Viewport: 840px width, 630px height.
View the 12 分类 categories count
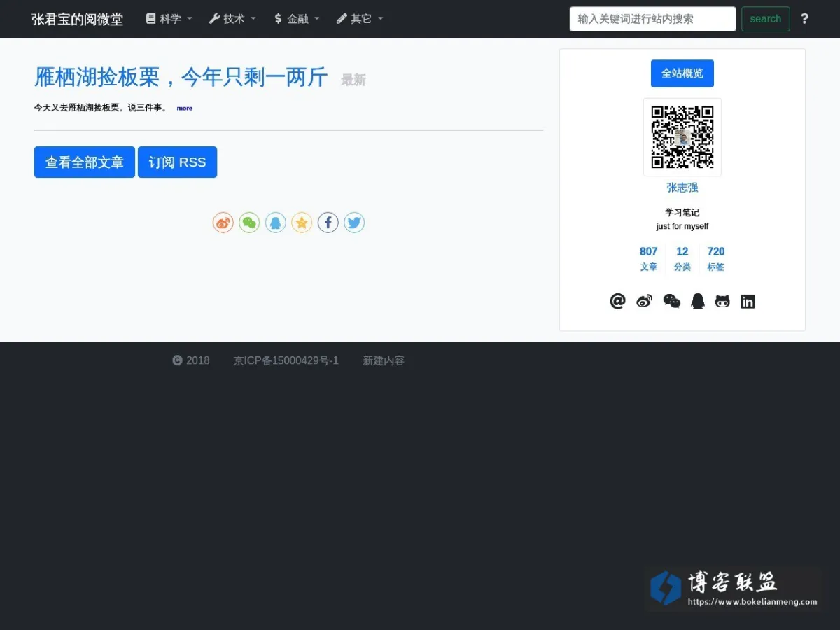tap(682, 258)
